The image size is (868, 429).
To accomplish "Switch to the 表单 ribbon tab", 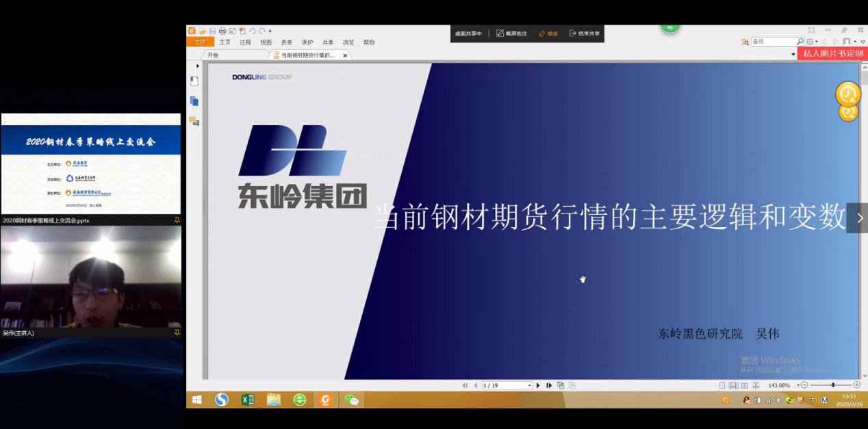I will (286, 42).
